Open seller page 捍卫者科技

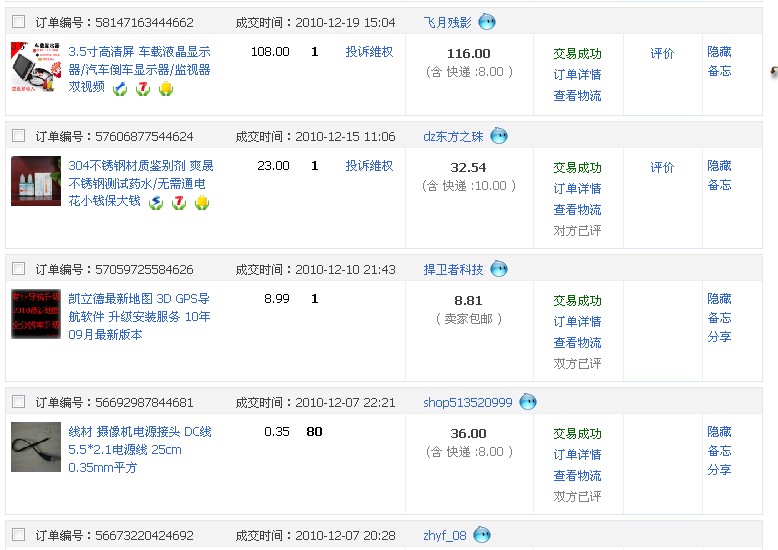click(453, 270)
